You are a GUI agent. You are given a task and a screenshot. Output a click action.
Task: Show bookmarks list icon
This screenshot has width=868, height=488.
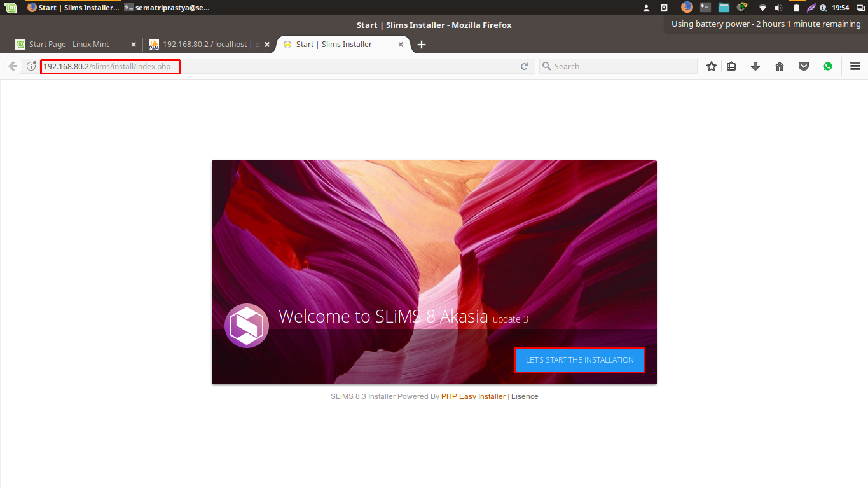[x=731, y=66]
